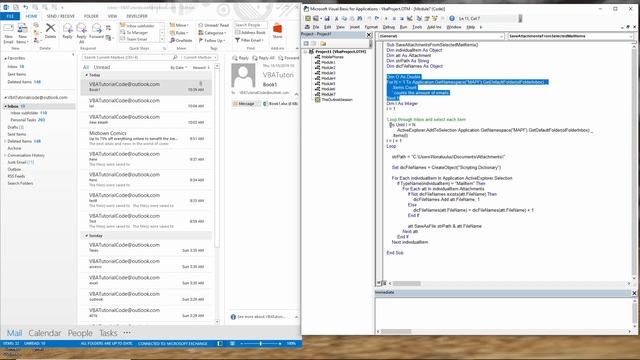
Task: Switch to the FOLDER ribbon tab
Action: pos(91,16)
